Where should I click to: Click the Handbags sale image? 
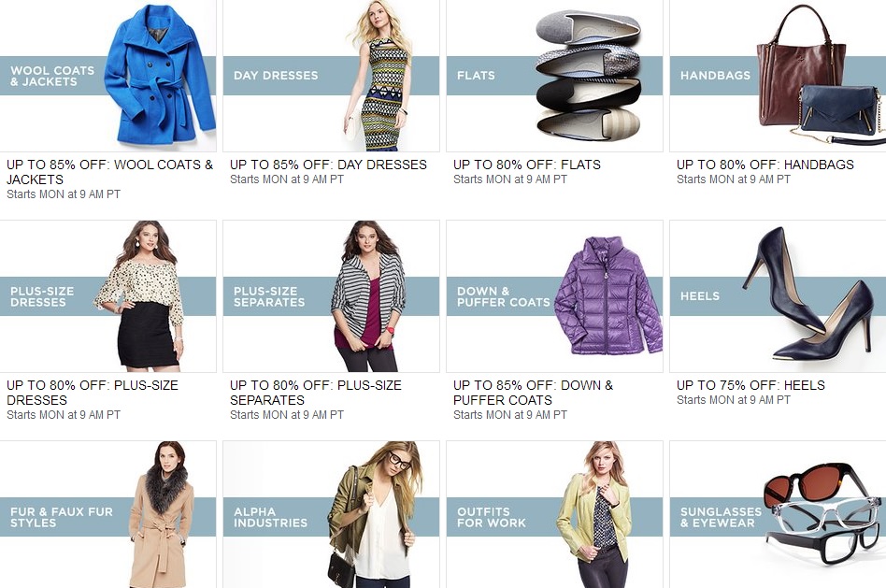pyautogui.click(x=778, y=75)
